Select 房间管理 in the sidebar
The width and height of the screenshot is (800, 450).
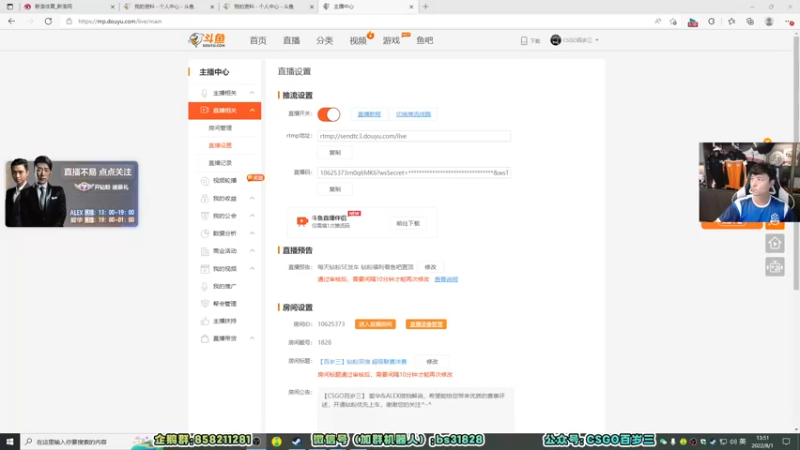click(x=220, y=128)
